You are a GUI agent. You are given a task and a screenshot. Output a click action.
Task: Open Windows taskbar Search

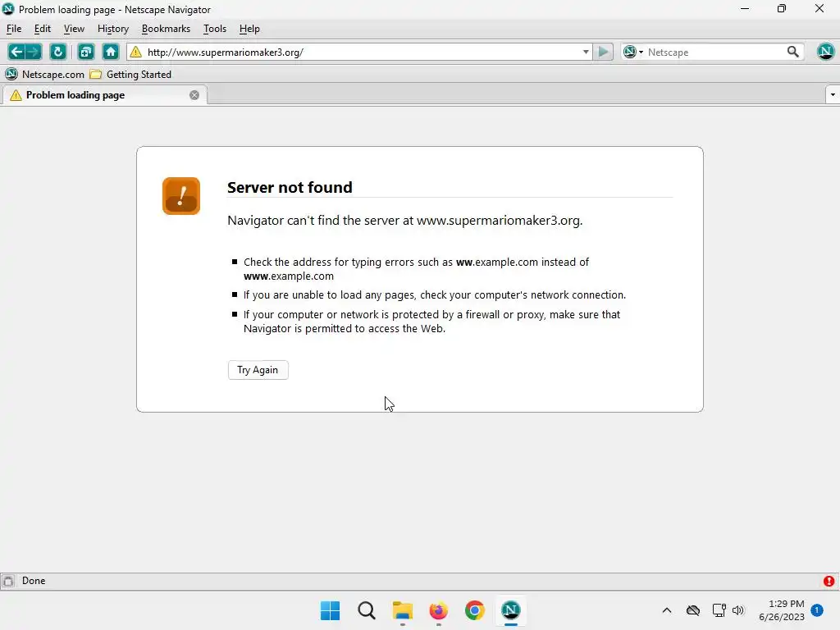(x=367, y=610)
